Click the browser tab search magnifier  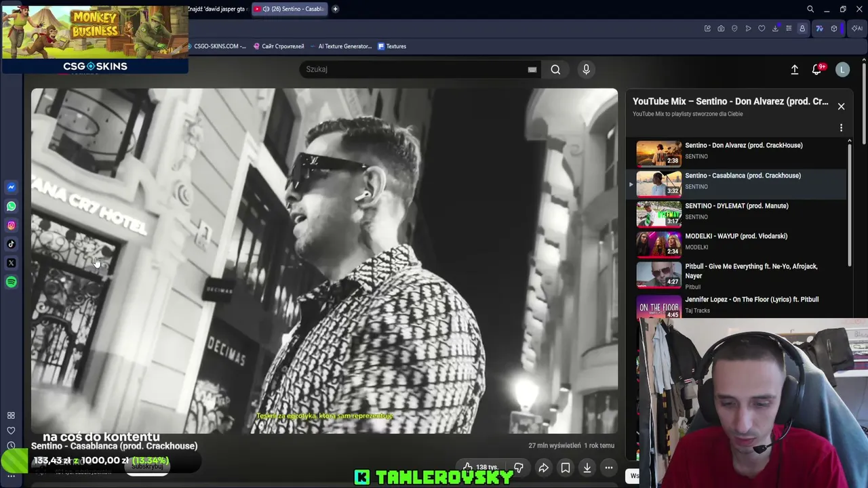(810, 9)
